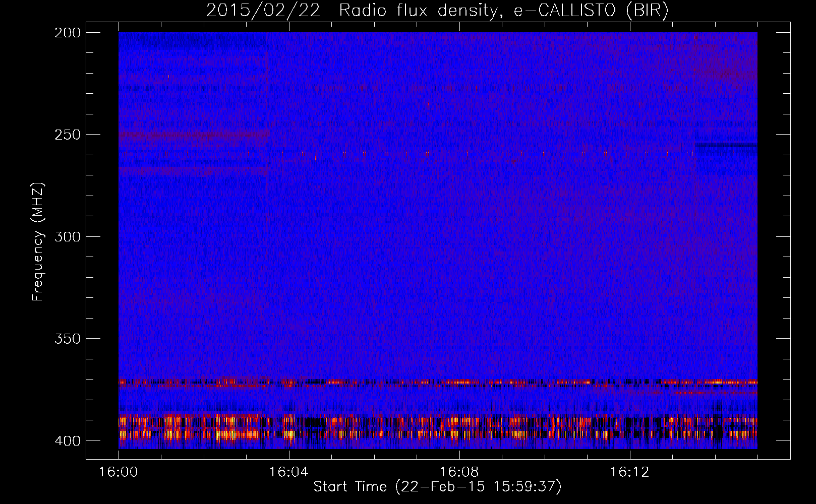Click the 16:00 time tick label
816x504 pixels.
[x=119, y=472]
